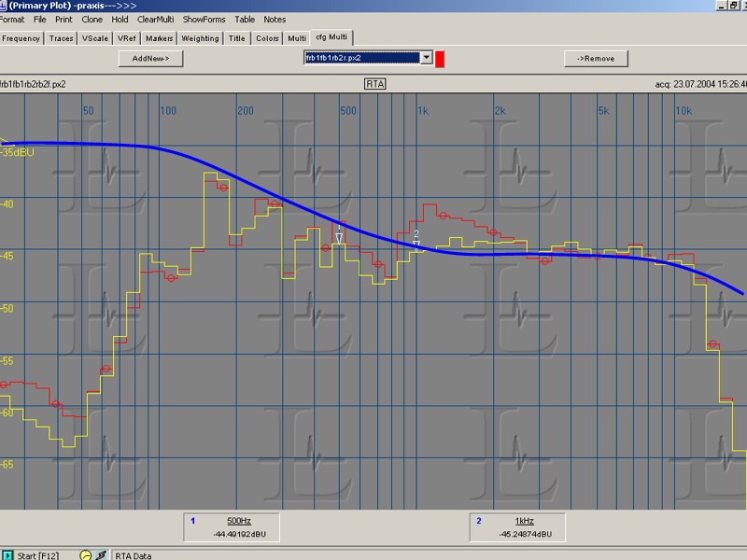
Task: Open the Format menu
Action: click(x=12, y=19)
